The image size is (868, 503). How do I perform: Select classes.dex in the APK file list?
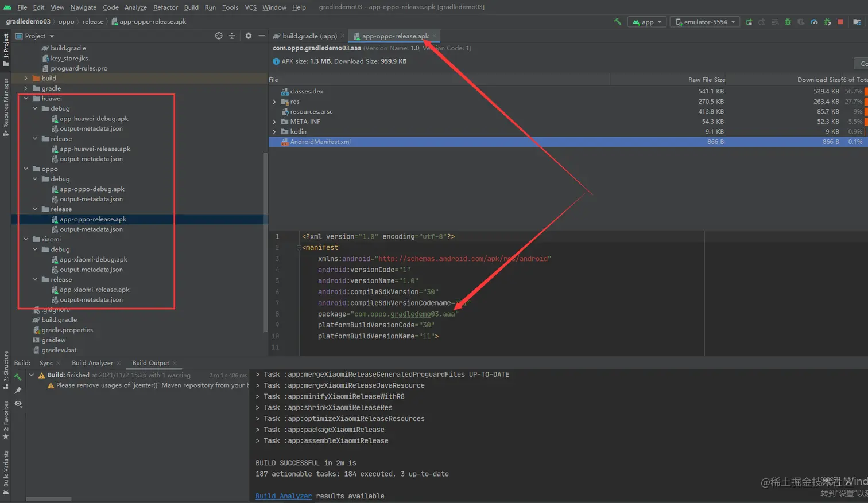click(307, 91)
